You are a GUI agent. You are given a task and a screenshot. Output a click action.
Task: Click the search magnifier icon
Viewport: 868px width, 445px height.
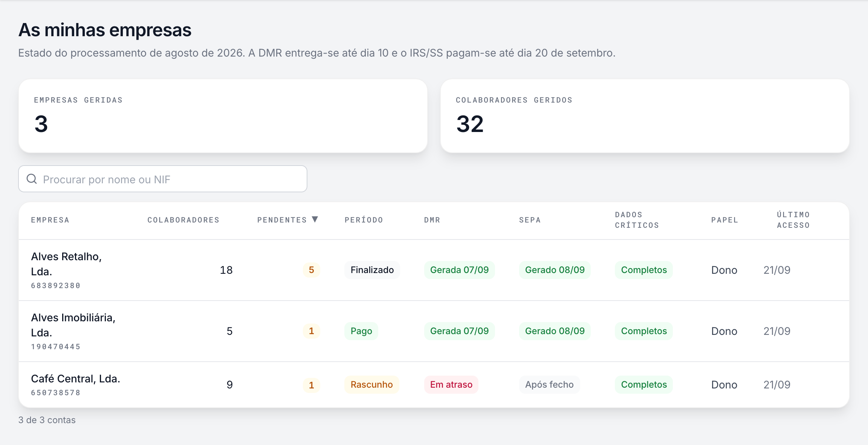tap(32, 179)
